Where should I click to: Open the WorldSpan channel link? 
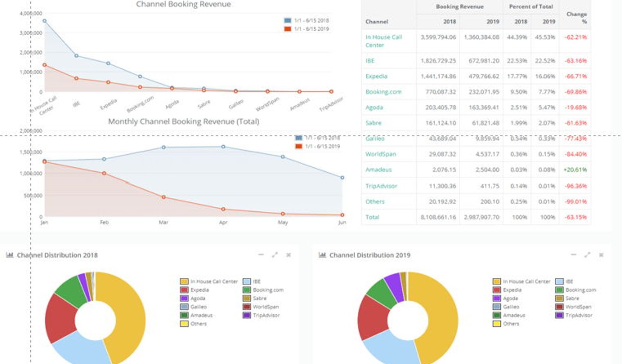[381, 154]
